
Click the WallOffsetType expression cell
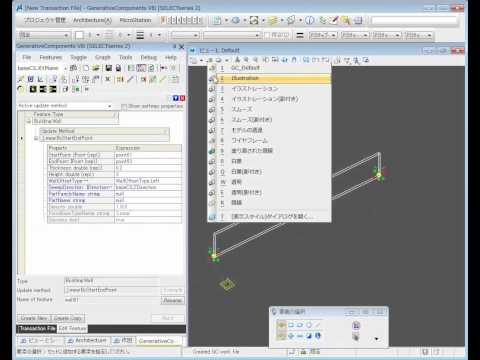(148, 181)
